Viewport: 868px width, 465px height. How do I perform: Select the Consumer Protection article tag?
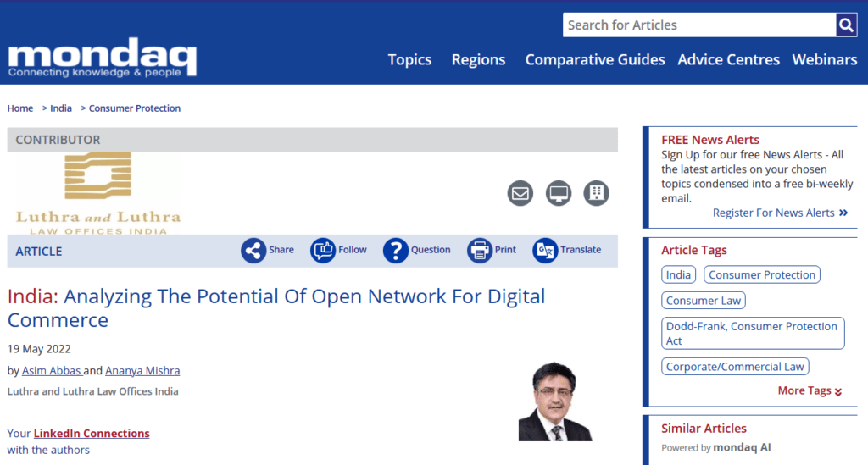click(x=762, y=274)
